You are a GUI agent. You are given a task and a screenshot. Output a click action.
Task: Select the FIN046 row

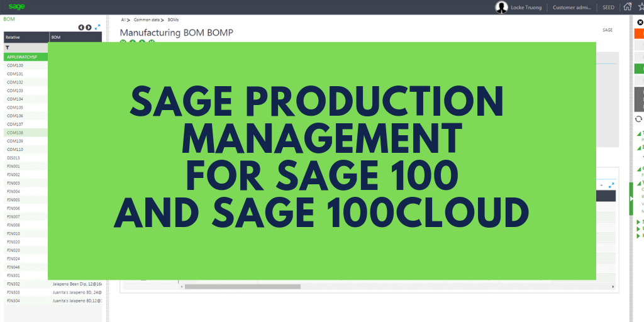pos(26,267)
